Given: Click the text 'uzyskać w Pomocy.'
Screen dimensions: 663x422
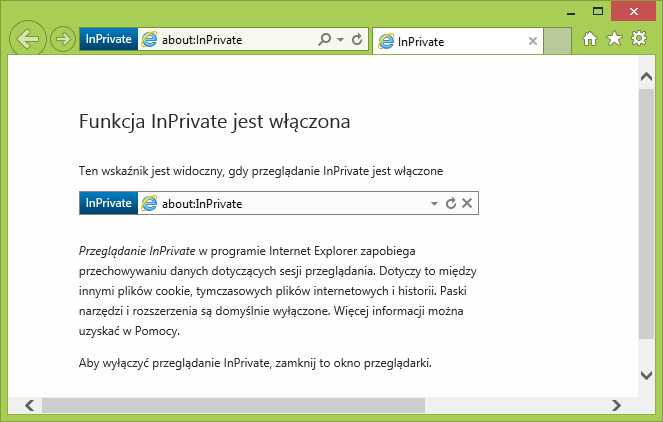Looking at the screenshot, I should coord(129,331).
